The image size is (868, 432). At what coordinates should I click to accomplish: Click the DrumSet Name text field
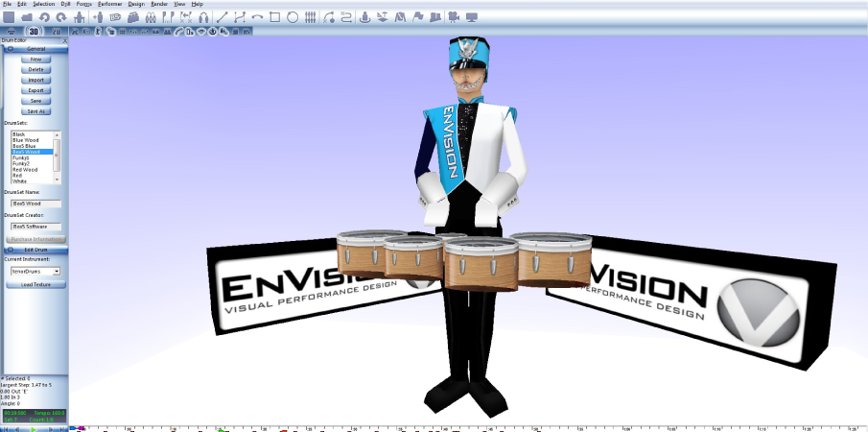coord(35,204)
